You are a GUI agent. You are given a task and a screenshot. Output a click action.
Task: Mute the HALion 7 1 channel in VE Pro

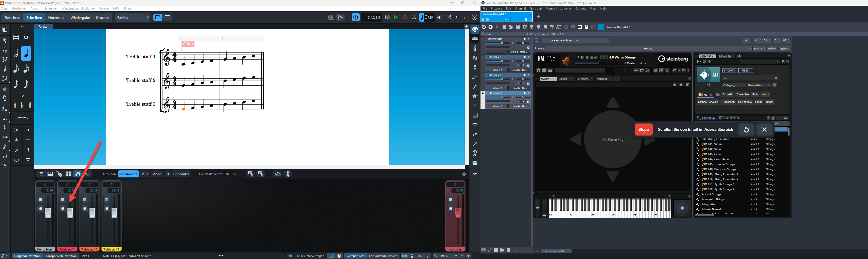point(525,57)
